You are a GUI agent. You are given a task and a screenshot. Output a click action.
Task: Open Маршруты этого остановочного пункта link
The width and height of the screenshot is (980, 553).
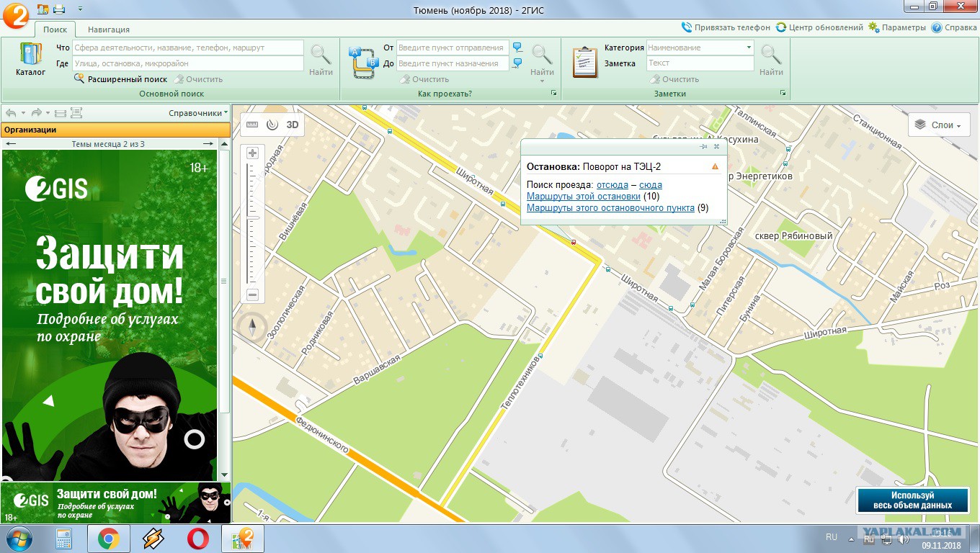pos(610,208)
